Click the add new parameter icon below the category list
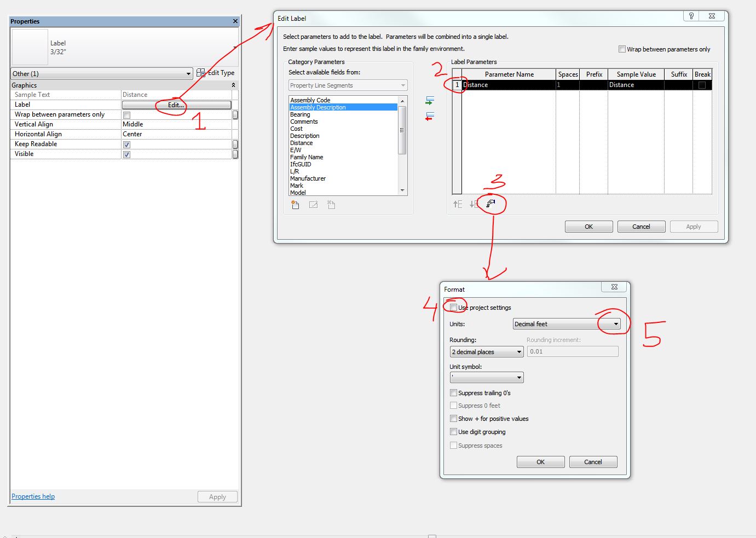This screenshot has height=538, width=756. pos(295,205)
